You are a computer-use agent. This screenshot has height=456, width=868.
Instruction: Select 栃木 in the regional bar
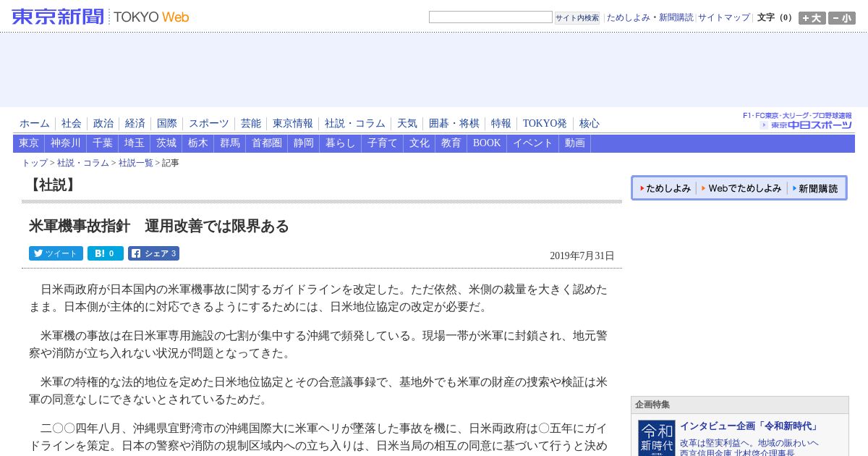(x=198, y=143)
